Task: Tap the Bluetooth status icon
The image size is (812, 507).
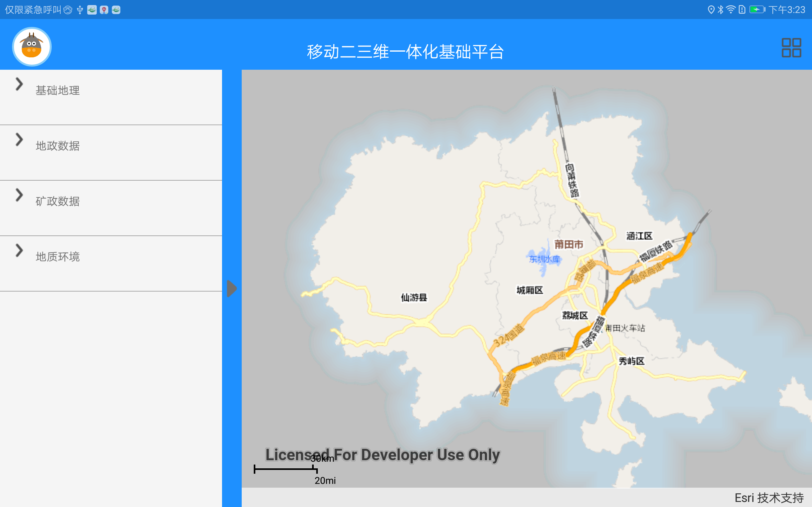Action: (720, 10)
